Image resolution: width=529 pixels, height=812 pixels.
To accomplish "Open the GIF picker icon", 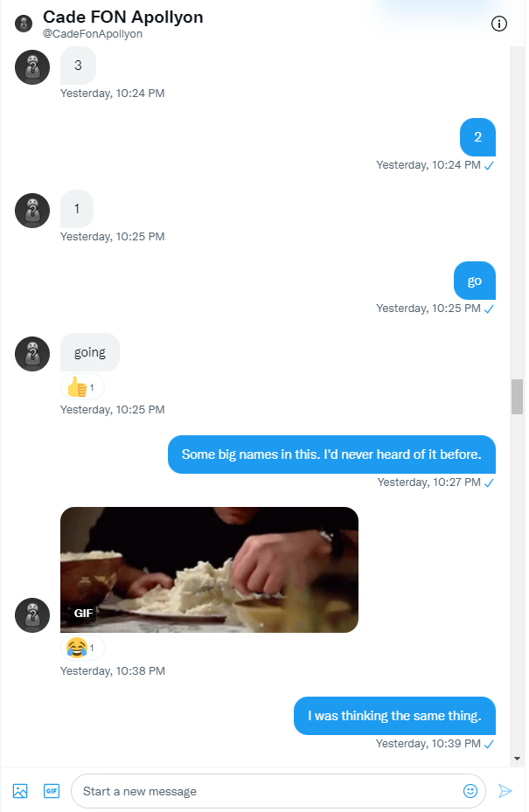I will click(51, 791).
